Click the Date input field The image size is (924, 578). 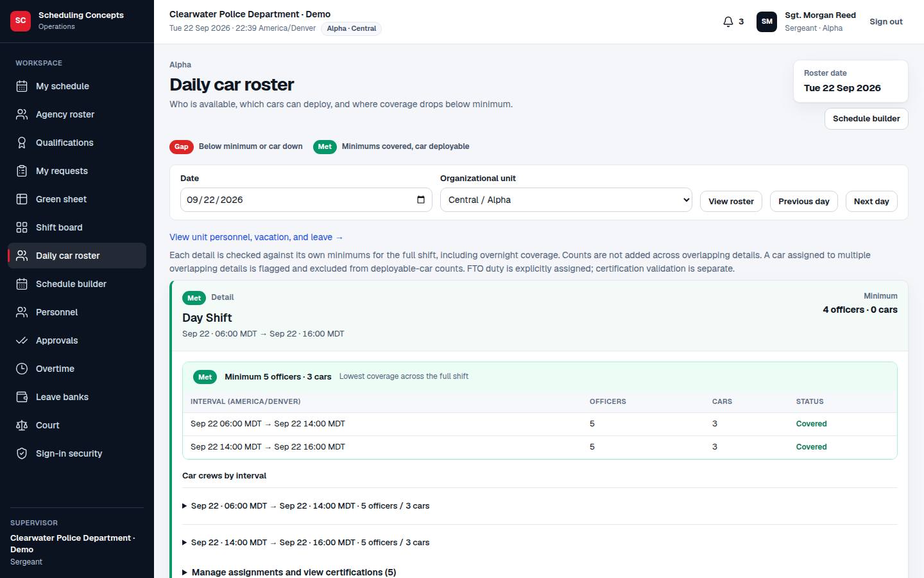(x=306, y=200)
